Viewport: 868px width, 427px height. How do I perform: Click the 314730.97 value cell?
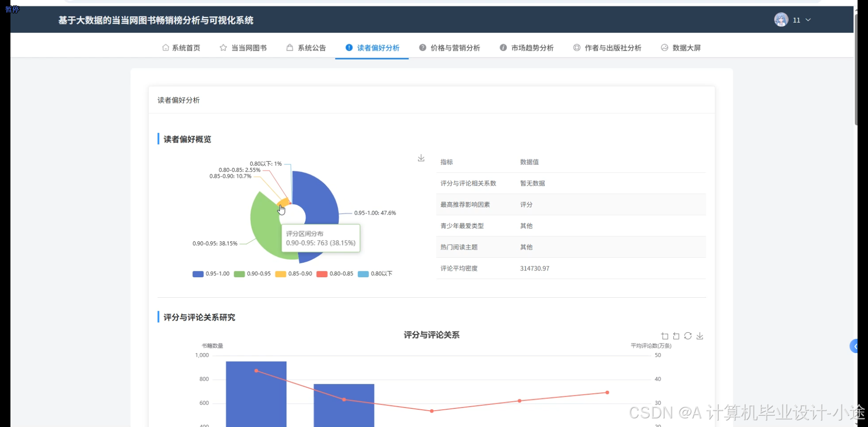point(535,269)
